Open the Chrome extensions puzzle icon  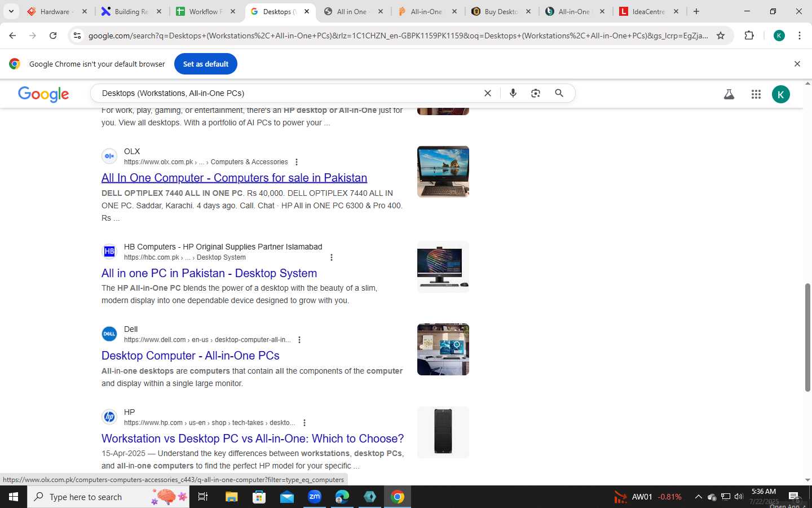coord(749,36)
